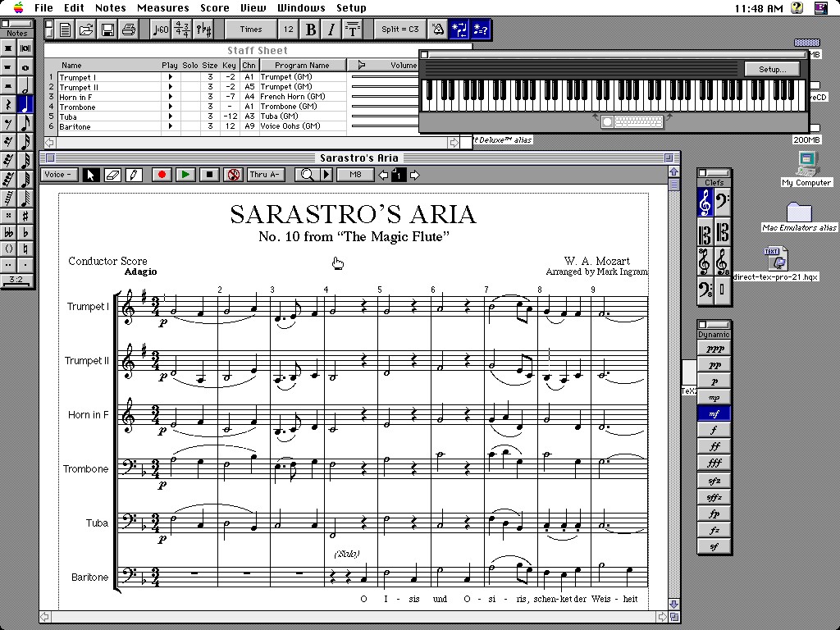
Task: Toggle Bold text formatting
Action: point(311,30)
